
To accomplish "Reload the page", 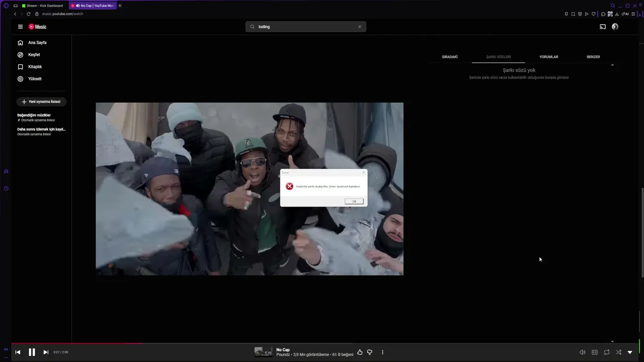I will coord(29,14).
